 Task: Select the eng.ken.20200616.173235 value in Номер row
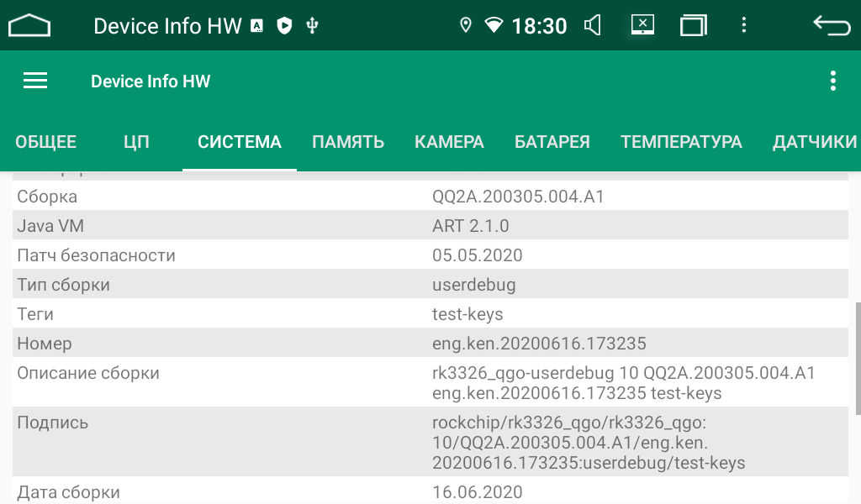[539, 344]
